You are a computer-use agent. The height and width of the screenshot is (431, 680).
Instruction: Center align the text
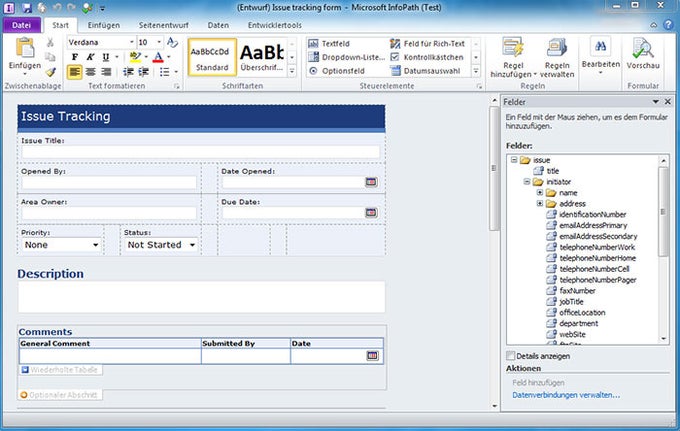click(x=90, y=72)
